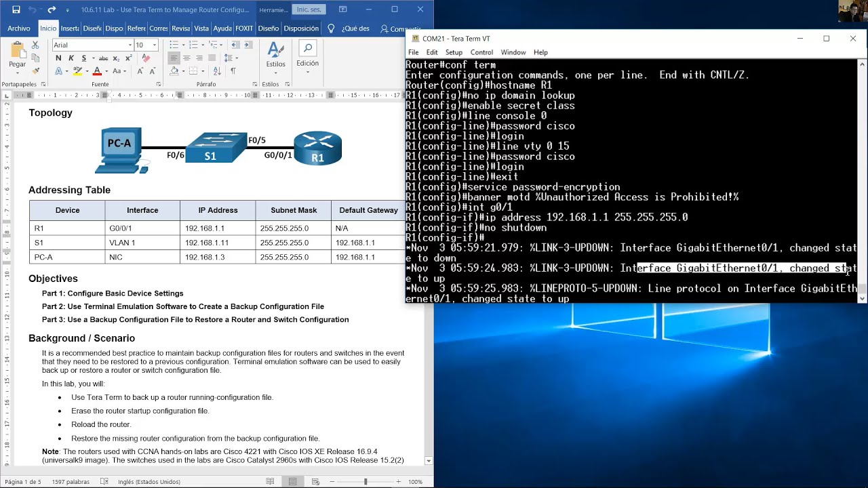Switch to the FOXIT ribbon tab
The width and height of the screenshot is (868, 488).
[x=244, y=28]
